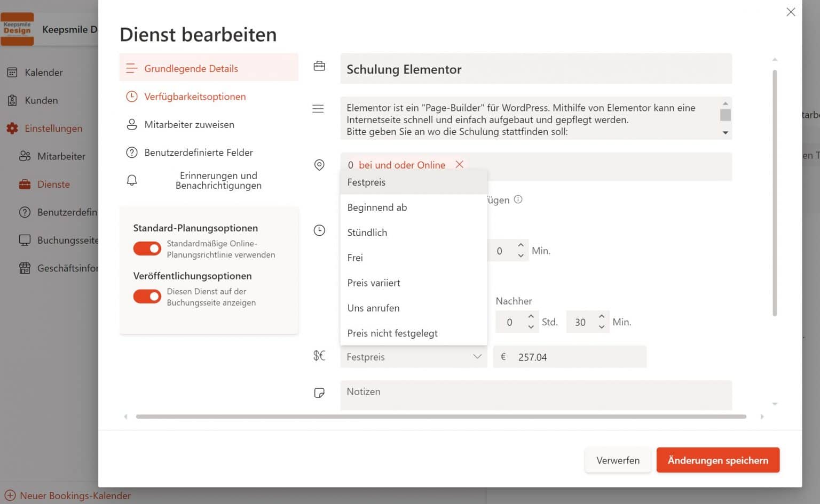The image size is (820, 504).
Task: Click the description lines icon
Action: [318, 109]
